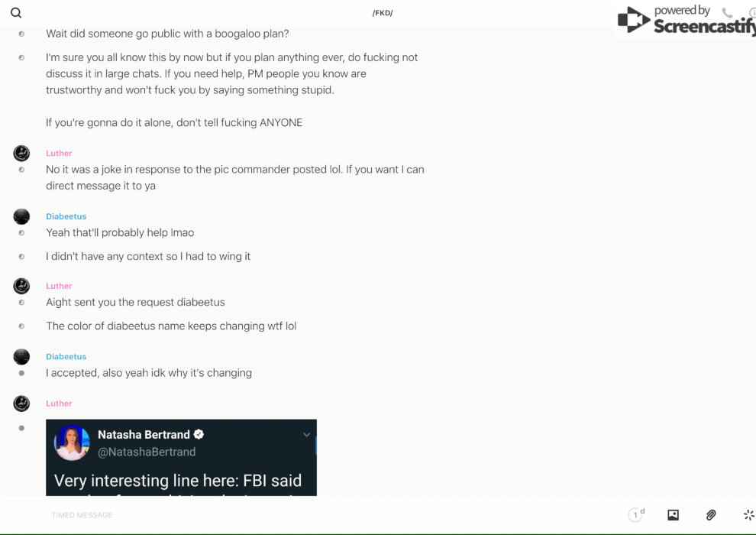Viewport: 756px width, 535px height.
Task: Open the search magnifier icon
Action: (x=16, y=13)
